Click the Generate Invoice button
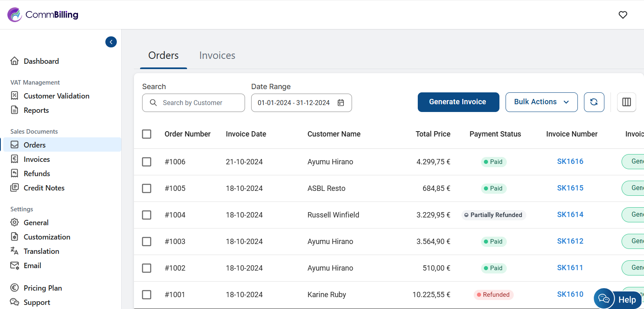 tap(458, 102)
